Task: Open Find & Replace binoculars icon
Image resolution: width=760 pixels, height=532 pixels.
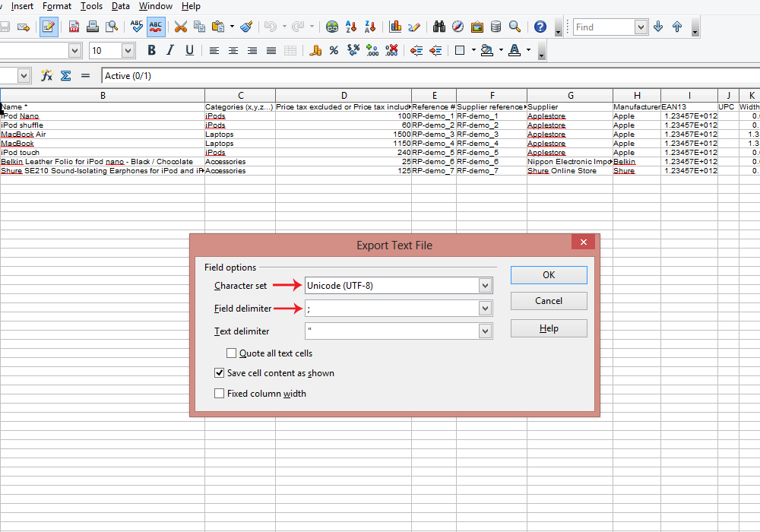Action: click(x=439, y=27)
